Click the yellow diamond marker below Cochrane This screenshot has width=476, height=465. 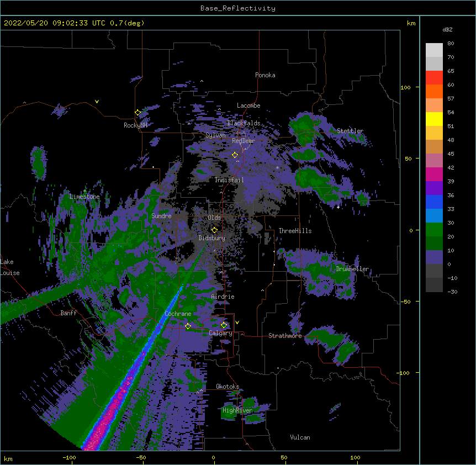[x=188, y=326]
